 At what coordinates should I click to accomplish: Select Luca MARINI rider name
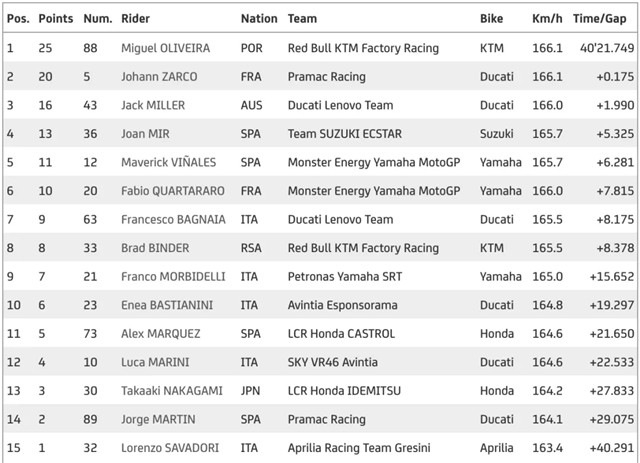155,363
